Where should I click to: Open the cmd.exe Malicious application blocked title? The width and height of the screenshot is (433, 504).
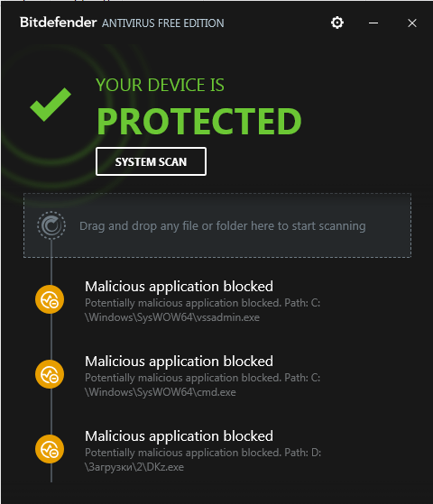coord(179,361)
